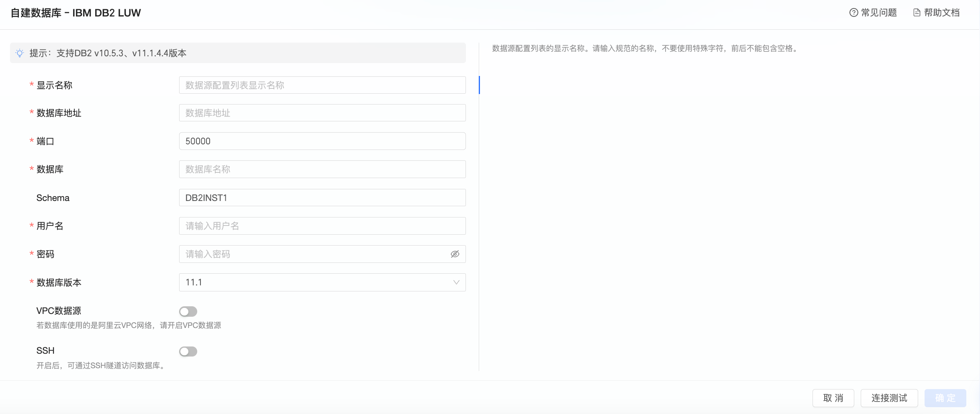
Task: Click the 取消 button
Action: (x=833, y=398)
